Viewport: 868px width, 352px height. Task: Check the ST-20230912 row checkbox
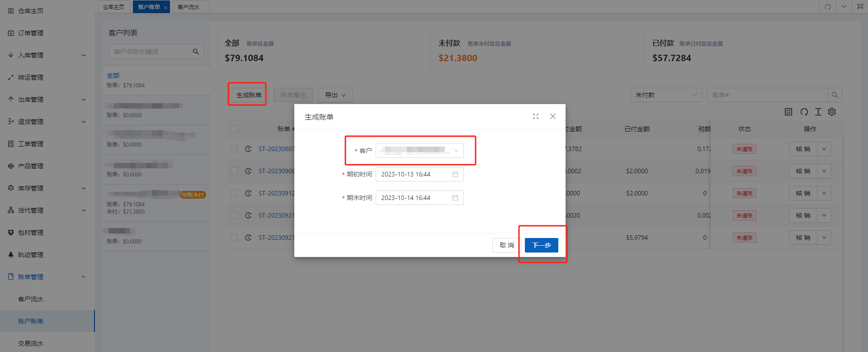click(234, 193)
